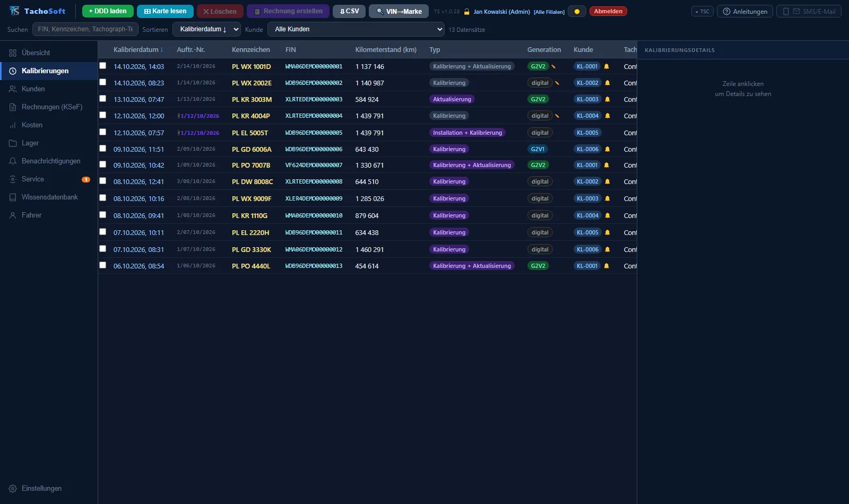
Task: Open the SMS/E-Mail panel
Action: [809, 11]
